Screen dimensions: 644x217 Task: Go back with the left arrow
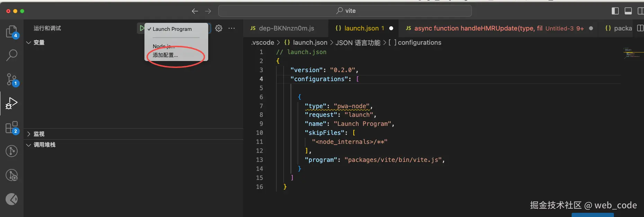coord(195,11)
